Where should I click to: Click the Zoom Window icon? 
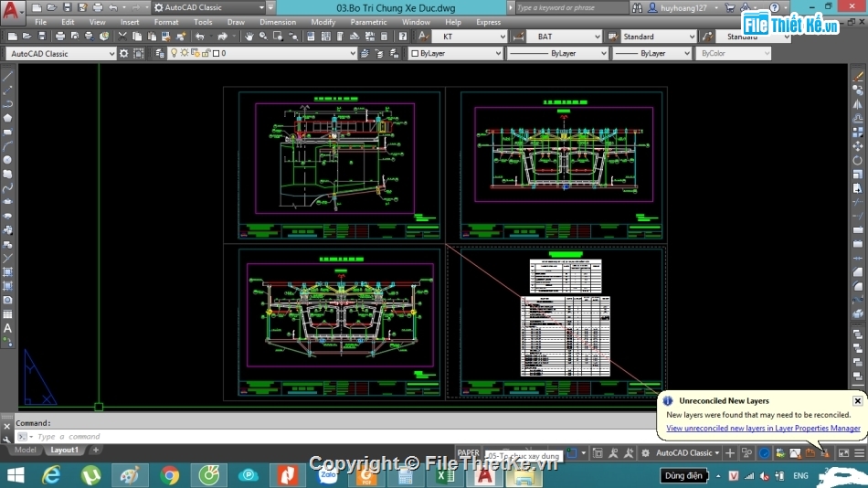278,37
